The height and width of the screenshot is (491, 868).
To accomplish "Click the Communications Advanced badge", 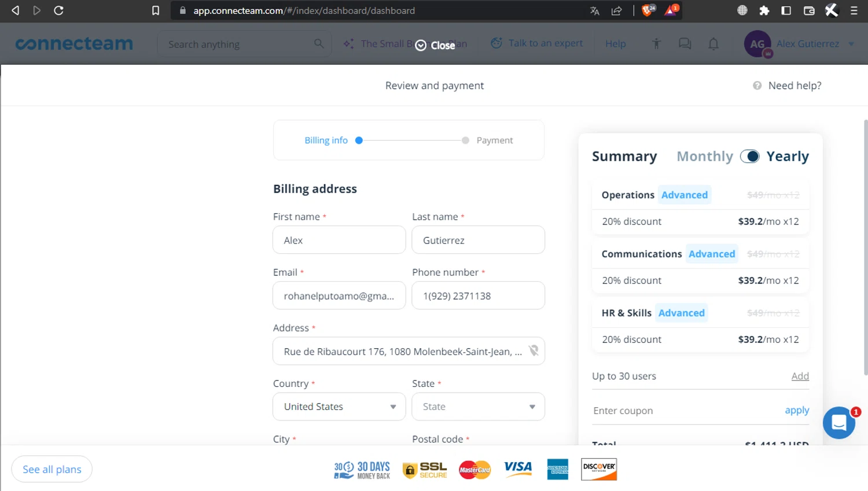I will coord(712,254).
